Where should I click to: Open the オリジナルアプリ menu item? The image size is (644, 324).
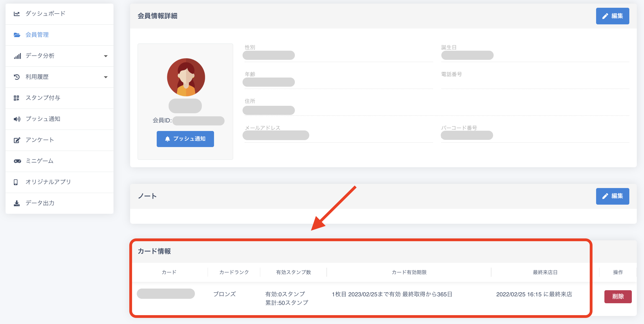tap(48, 182)
